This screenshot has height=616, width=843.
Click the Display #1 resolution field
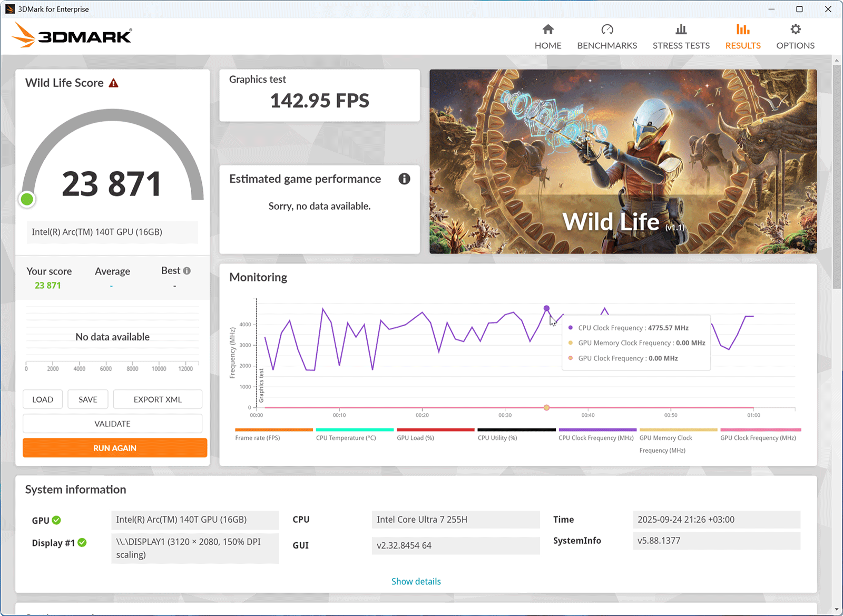(x=195, y=548)
